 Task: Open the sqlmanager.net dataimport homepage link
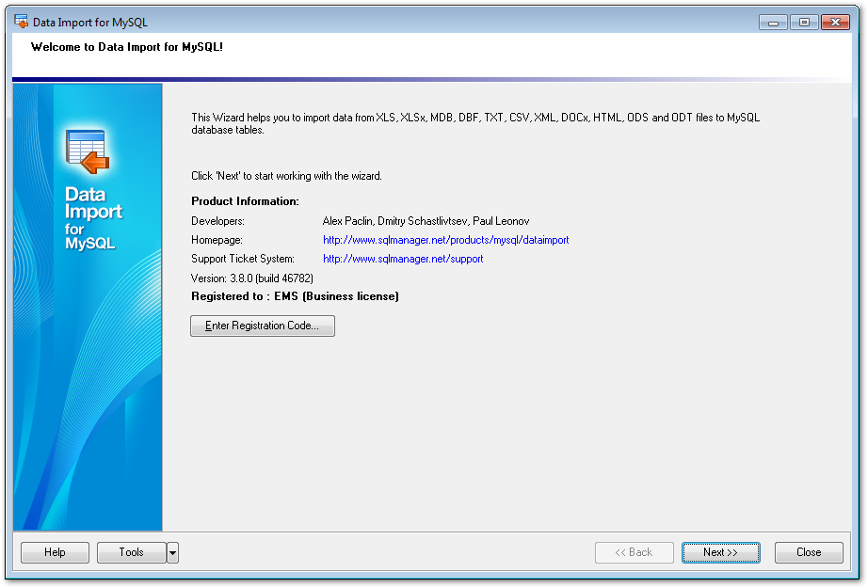(445, 240)
